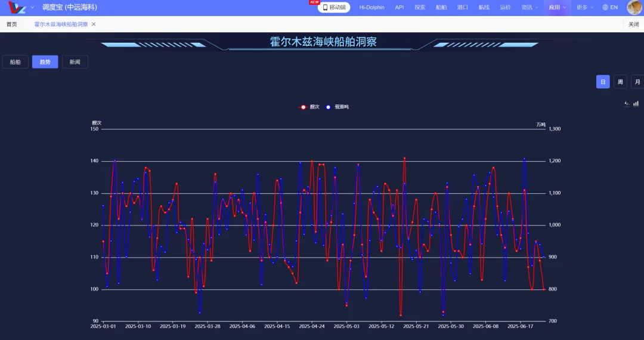Open the Hi-Dolphin menu item
644x340 pixels.
[x=371, y=7]
